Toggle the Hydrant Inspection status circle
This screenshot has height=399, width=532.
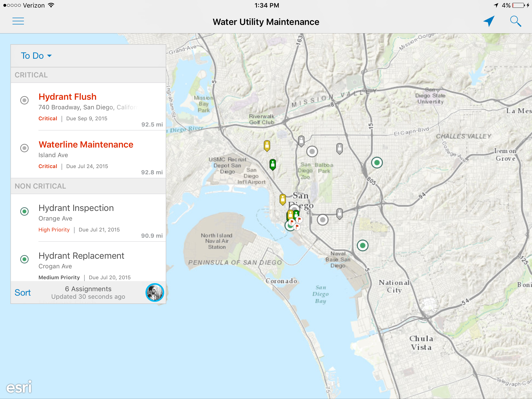click(24, 211)
